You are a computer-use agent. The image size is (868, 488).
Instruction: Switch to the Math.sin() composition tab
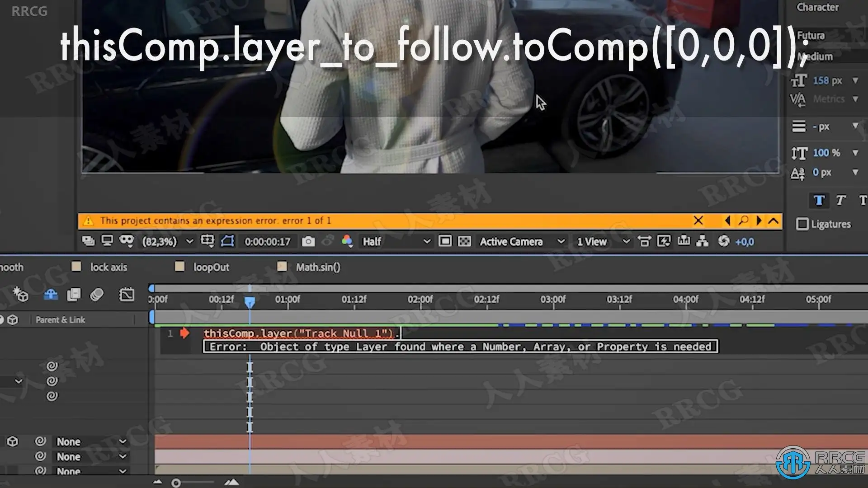click(318, 267)
